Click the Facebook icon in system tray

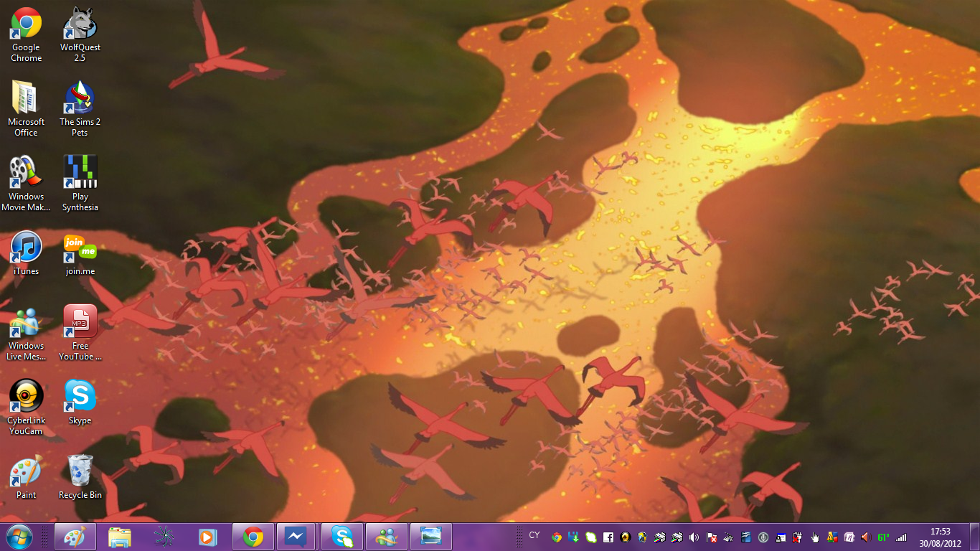(x=608, y=537)
